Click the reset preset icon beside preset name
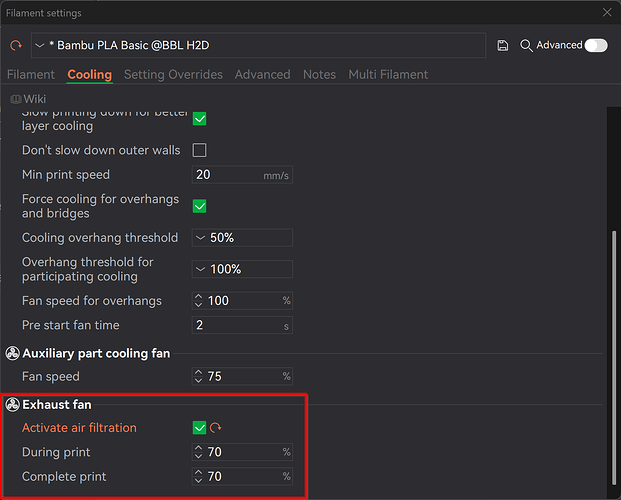621x500 pixels. (16, 46)
